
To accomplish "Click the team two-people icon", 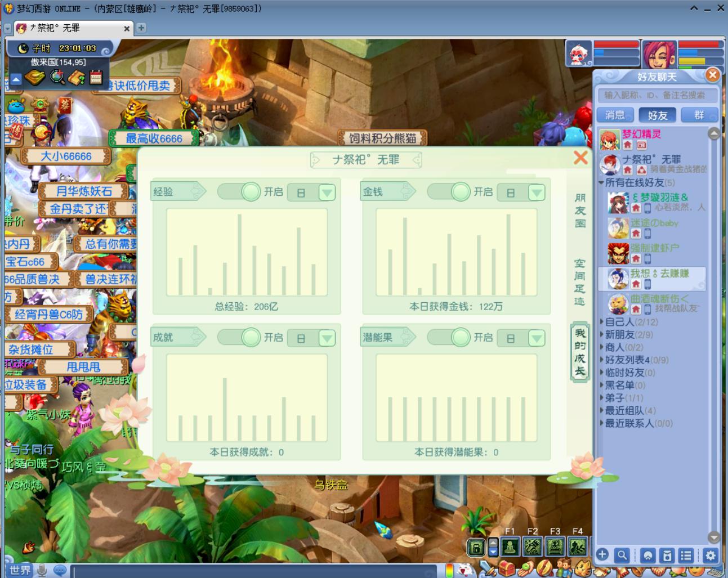I will click(563, 569).
